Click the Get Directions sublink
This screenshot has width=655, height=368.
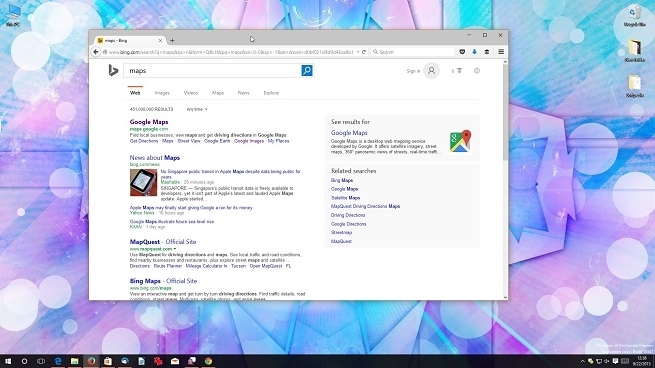[x=144, y=141]
